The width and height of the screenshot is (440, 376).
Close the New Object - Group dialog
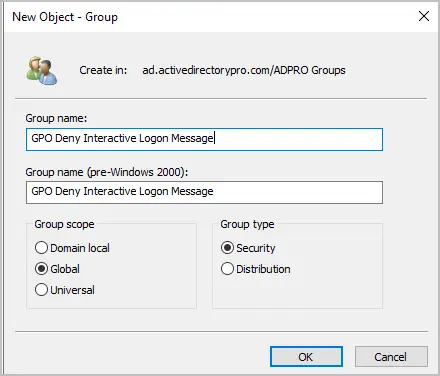pos(424,16)
